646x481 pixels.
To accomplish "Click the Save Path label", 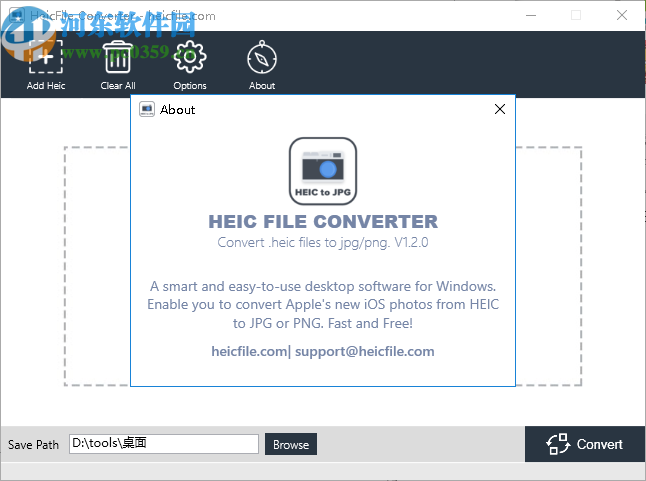I will [x=33, y=445].
